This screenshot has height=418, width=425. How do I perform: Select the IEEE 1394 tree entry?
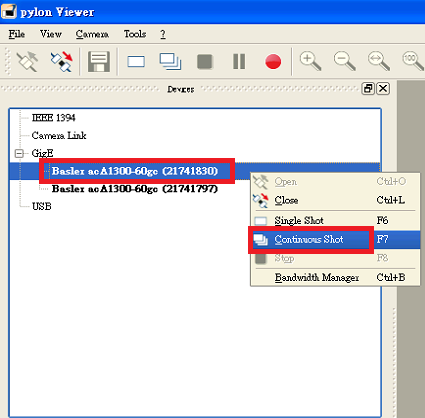(x=53, y=118)
